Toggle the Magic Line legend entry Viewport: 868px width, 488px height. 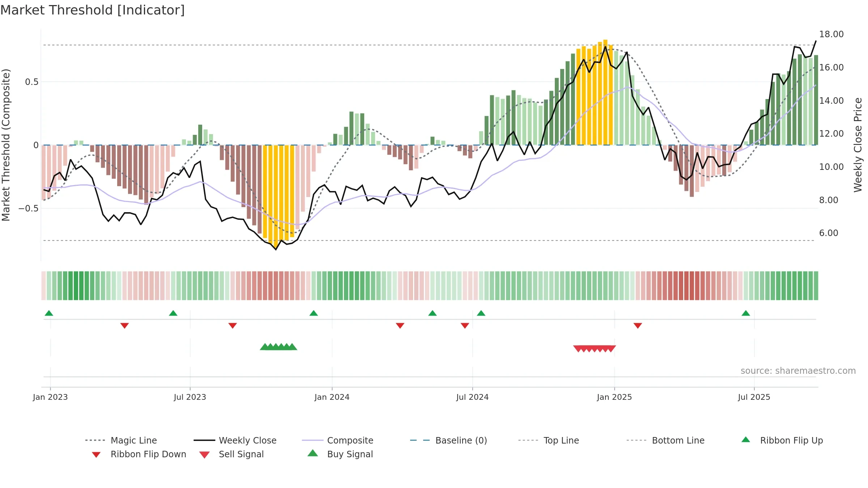[x=121, y=440]
